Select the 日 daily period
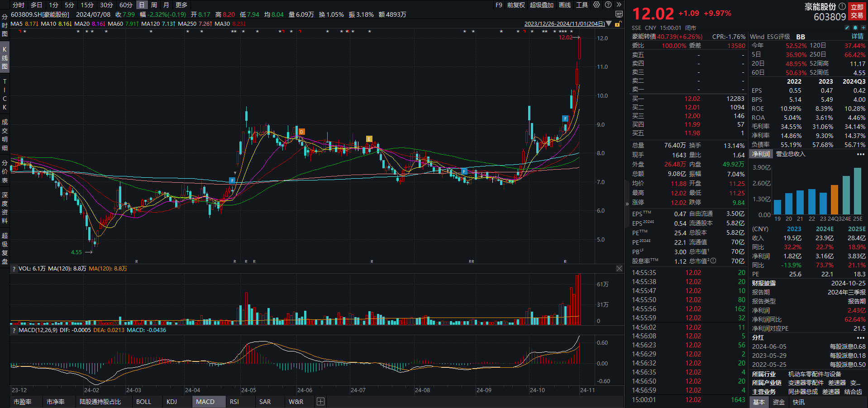This screenshot has height=408, width=868. (x=142, y=5)
